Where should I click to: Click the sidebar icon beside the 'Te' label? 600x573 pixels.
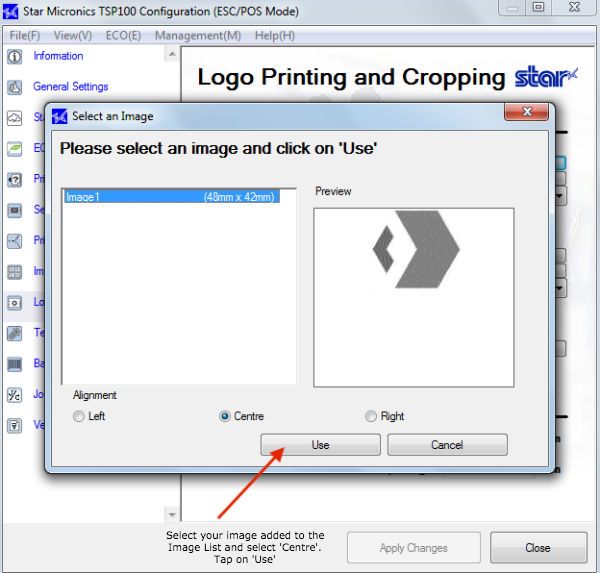click(x=15, y=333)
